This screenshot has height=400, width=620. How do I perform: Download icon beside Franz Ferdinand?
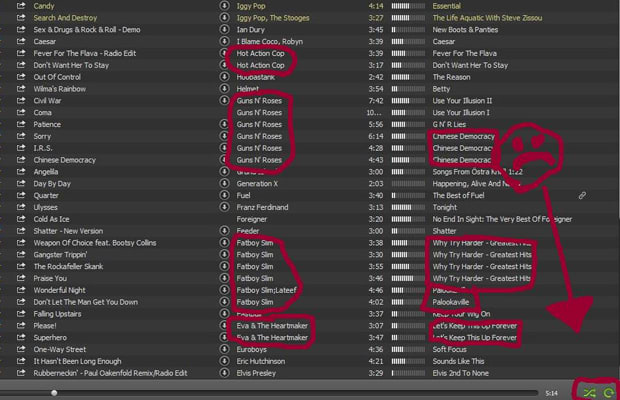tap(224, 207)
